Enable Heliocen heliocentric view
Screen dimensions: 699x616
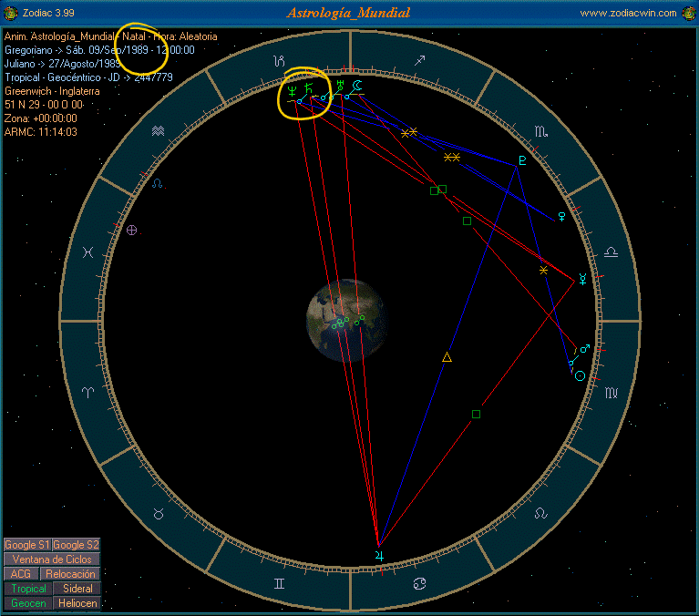[x=77, y=603]
